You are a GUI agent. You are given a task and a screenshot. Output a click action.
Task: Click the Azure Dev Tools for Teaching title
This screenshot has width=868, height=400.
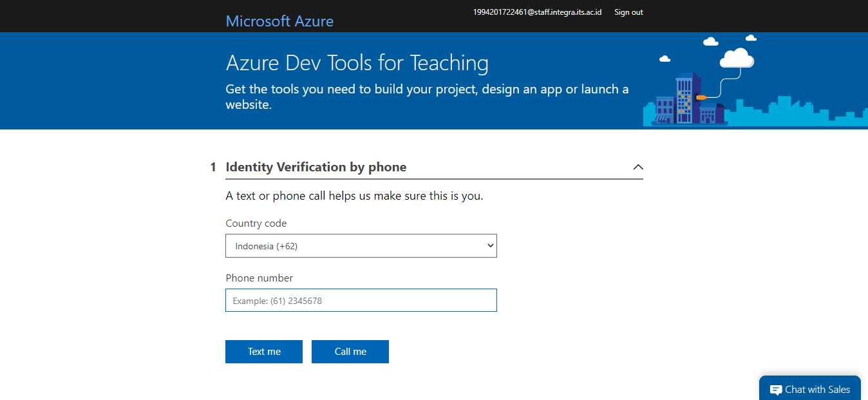click(x=357, y=63)
